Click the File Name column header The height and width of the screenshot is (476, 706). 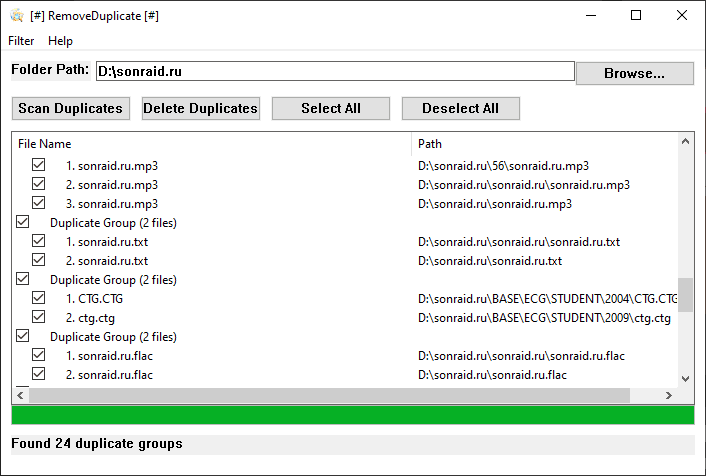click(x=212, y=144)
